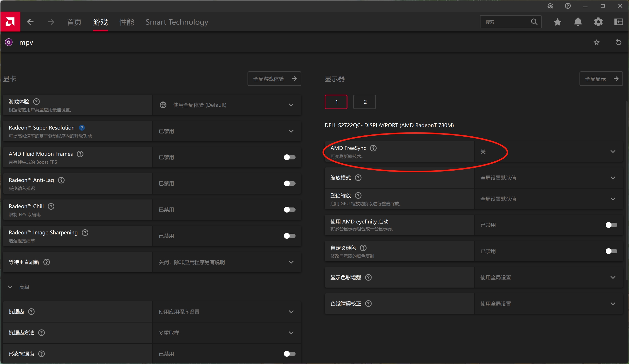Enable AMD Fluid Motion Frames toggle

[290, 157]
